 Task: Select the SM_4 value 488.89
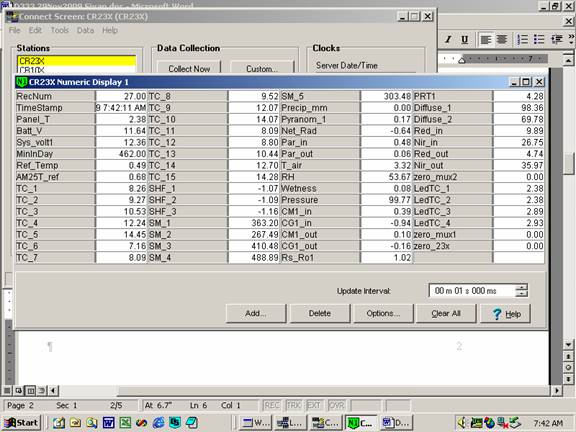point(254,258)
